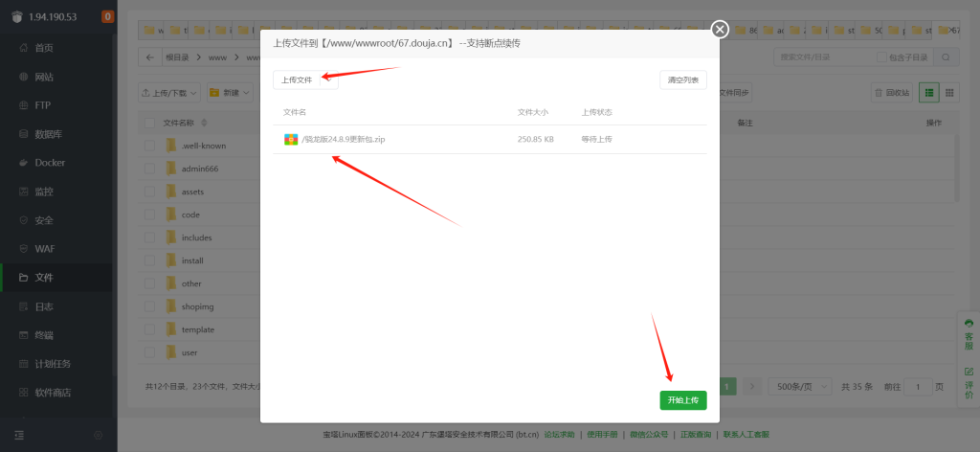Click www in the breadcrumb path
Viewport: 980px width, 452px height.
coord(217,57)
